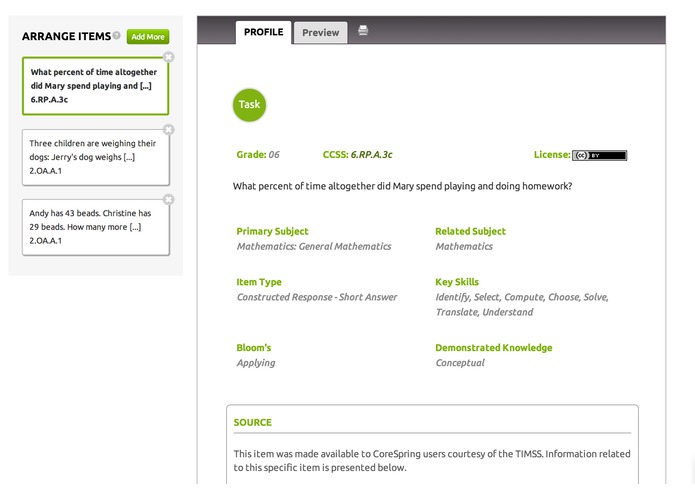Remove the Andy has 43 beads item
Viewport: 695px width, 494px height.
pos(168,199)
